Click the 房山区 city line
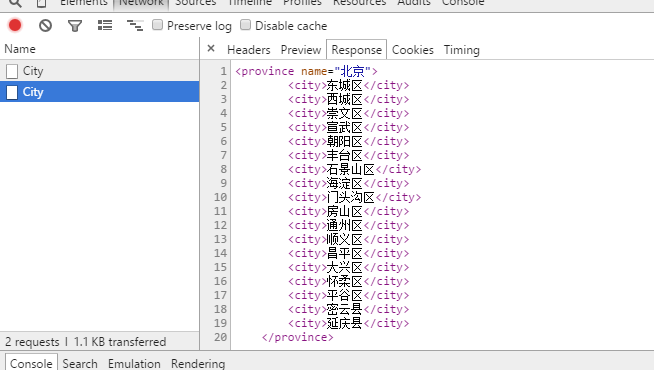Image resolution: width=654 pixels, height=370 pixels. click(x=348, y=211)
